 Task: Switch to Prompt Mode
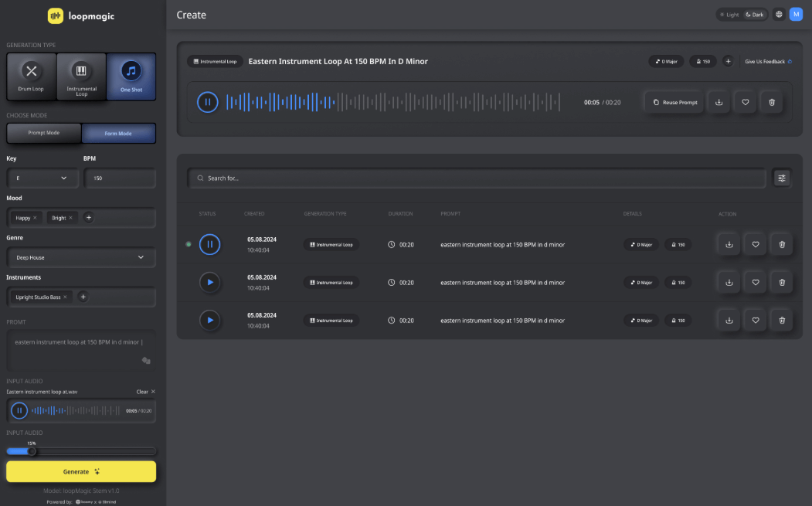[x=43, y=133]
